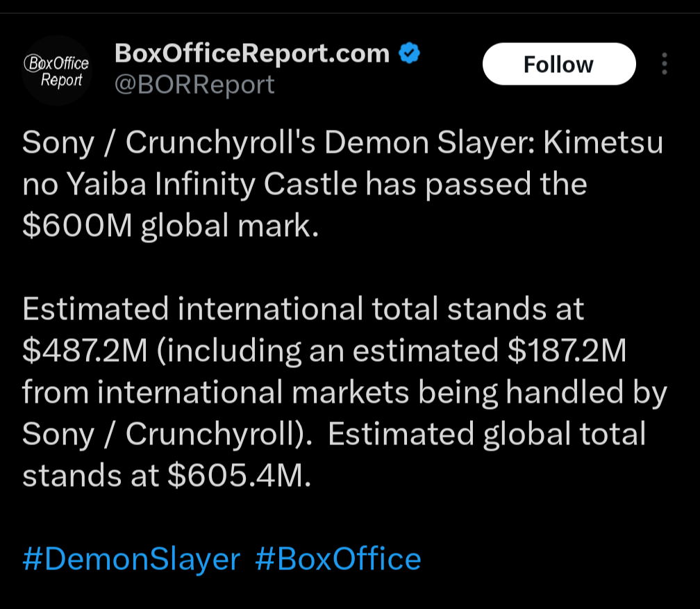Open the BoxOffice Report profile avatar

57,69
